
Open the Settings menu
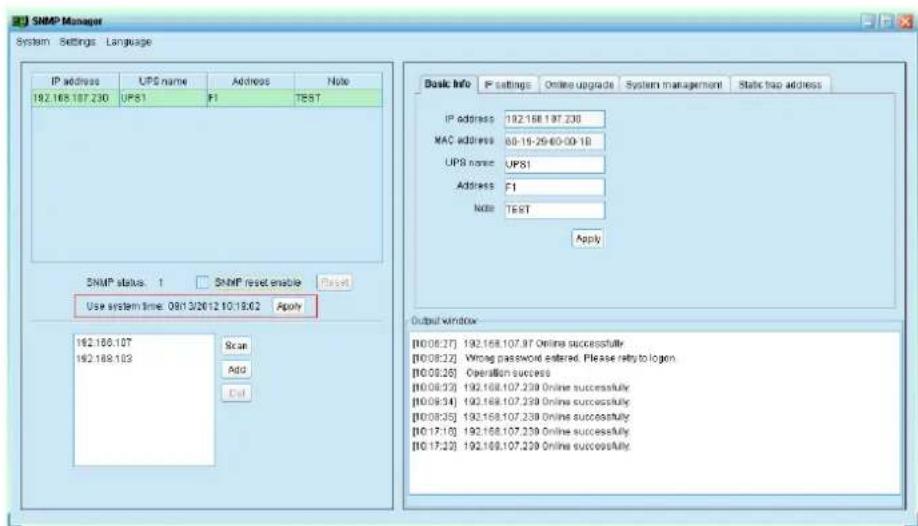coord(77,42)
